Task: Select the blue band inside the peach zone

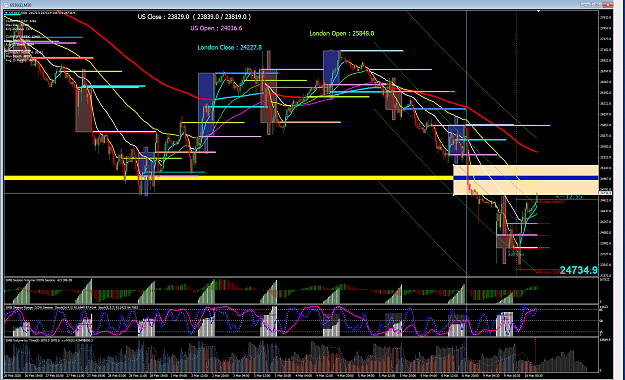Action: click(x=526, y=178)
